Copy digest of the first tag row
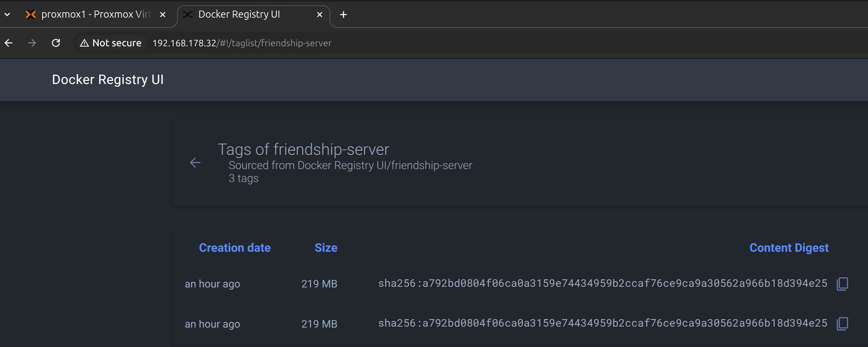Image resolution: width=868 pixels, height=347 pixels. click(x=842, y=284)
